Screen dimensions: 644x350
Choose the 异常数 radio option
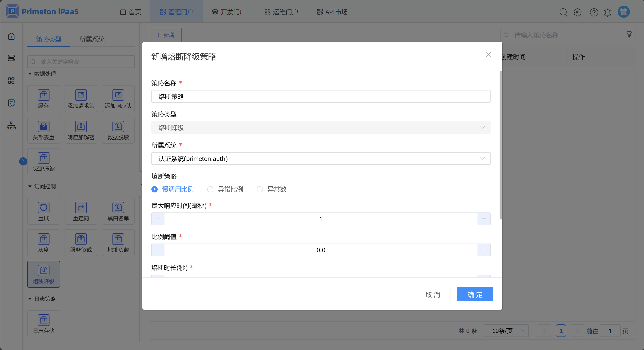point(260,189)
